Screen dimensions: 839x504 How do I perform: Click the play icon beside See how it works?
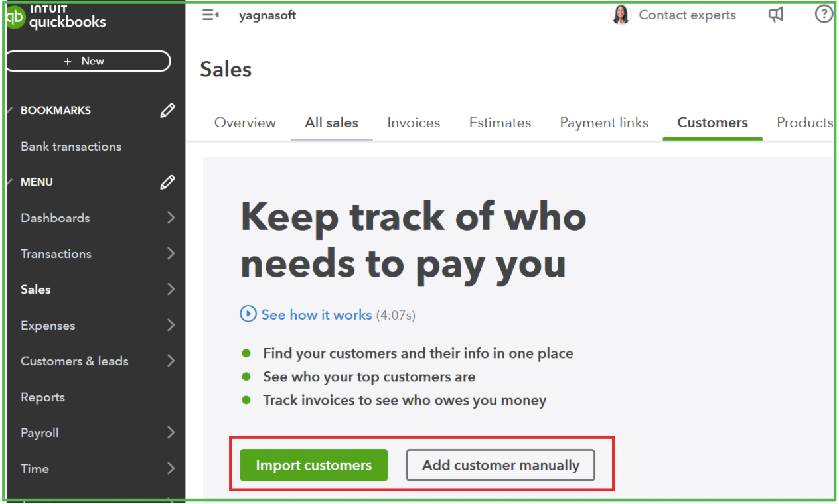[x=248, y=314]
